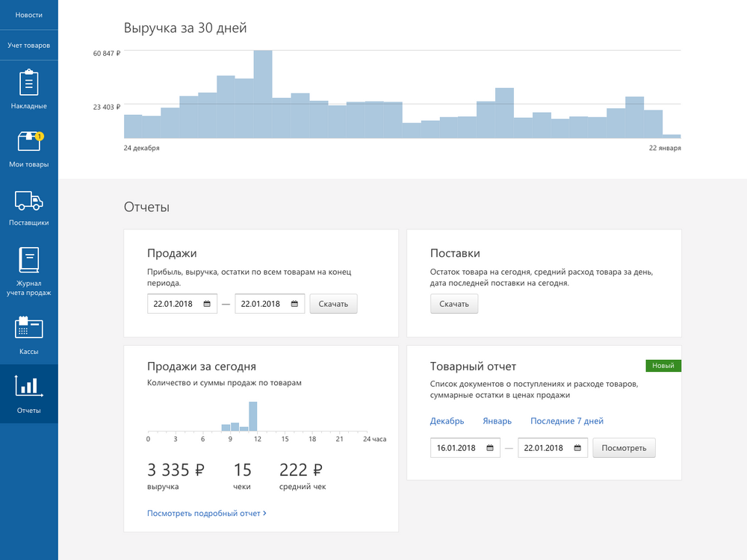Image resolution: width=747 pixels, height=560 pixels.
Task: Click the Продажи start date field 22.01.2018
Action: 182,304
